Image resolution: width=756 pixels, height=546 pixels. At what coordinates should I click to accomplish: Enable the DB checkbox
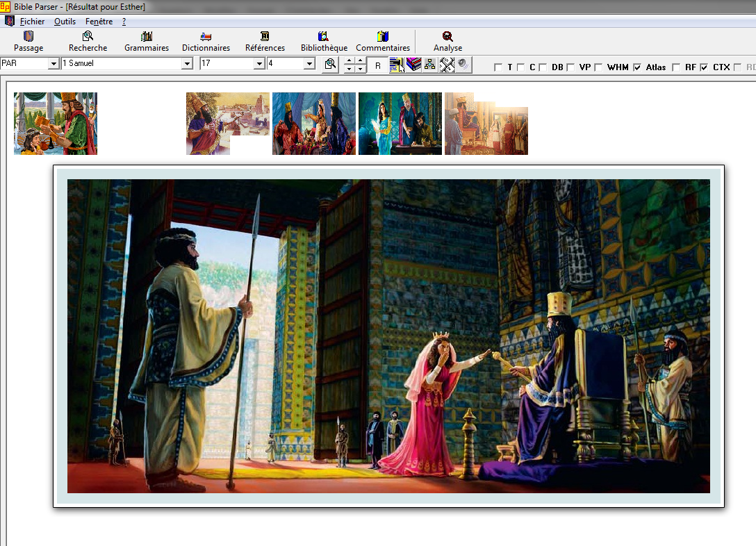tap(543, 67)
